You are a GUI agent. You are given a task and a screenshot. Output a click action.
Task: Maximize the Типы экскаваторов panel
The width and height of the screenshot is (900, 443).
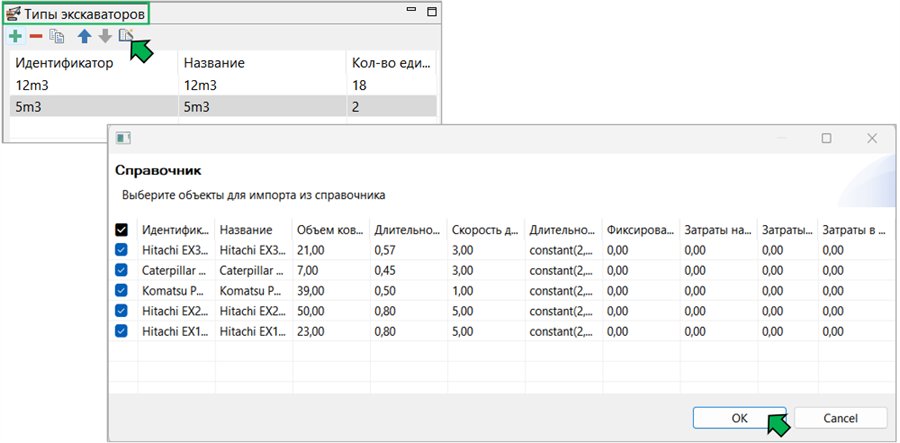click(x=431, y=11)
